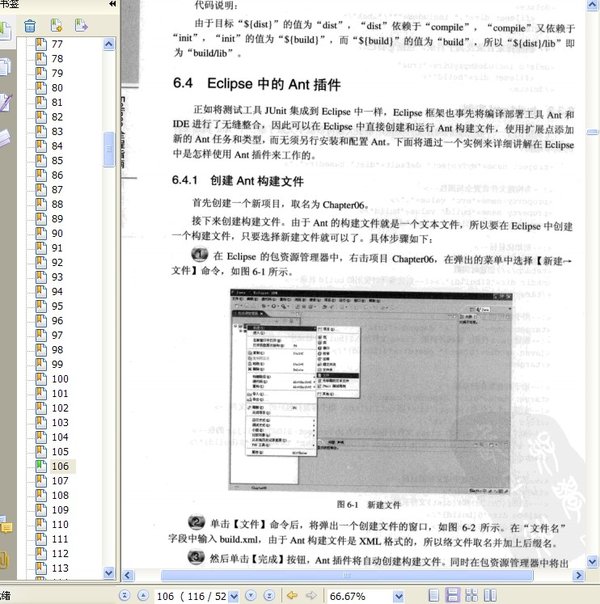Viewport: 600px width, 604px height.
Task: Click the bookmark panel scrollbar thumb
Action: pos(109,150)
